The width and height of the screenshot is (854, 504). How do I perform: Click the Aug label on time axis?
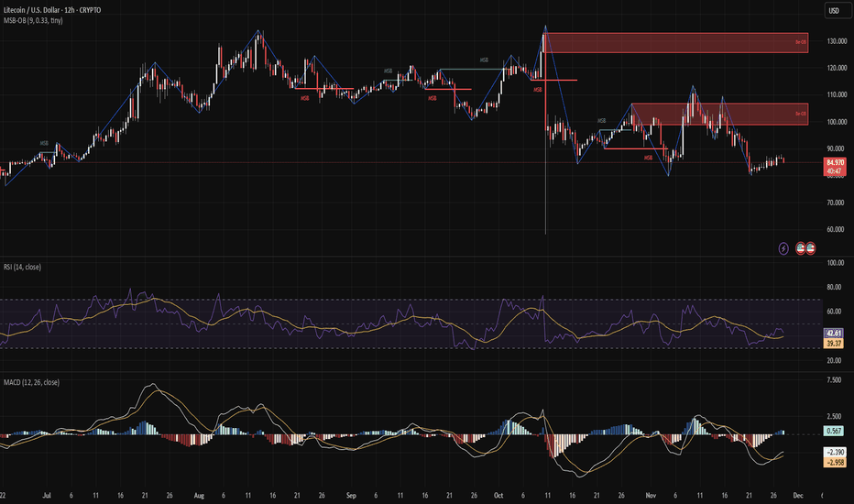pyautogui.click(x=199, y=495)
